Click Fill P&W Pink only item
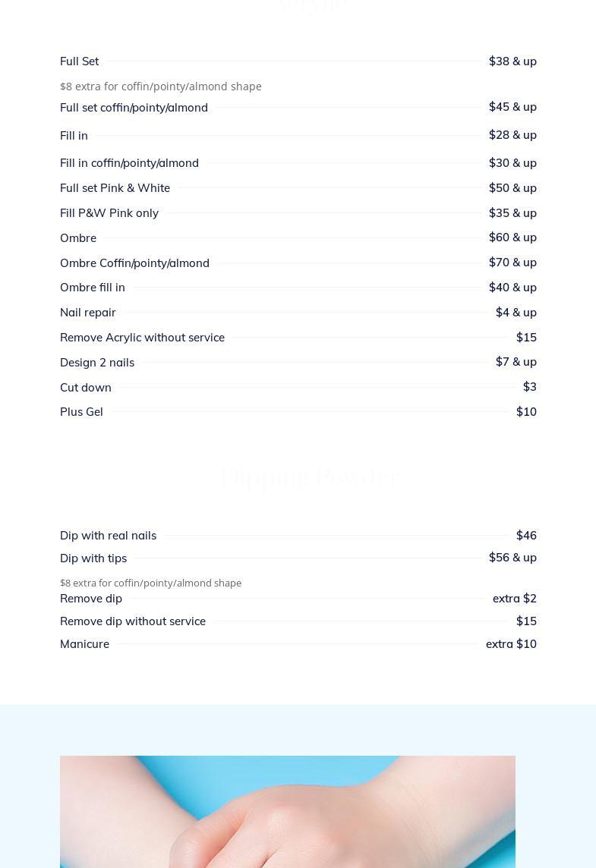Image resolution: width=596 pixels, height=868 pixels. (109, 213)
